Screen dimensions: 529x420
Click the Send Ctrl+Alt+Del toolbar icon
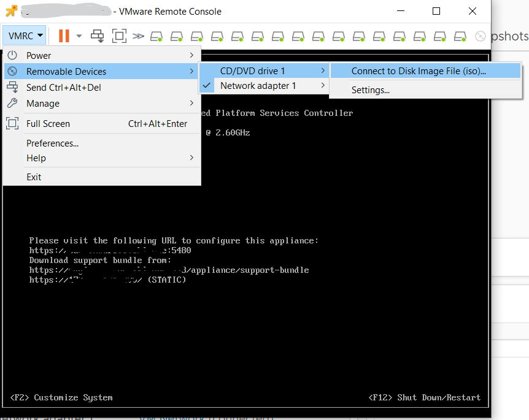pos(98,36)
